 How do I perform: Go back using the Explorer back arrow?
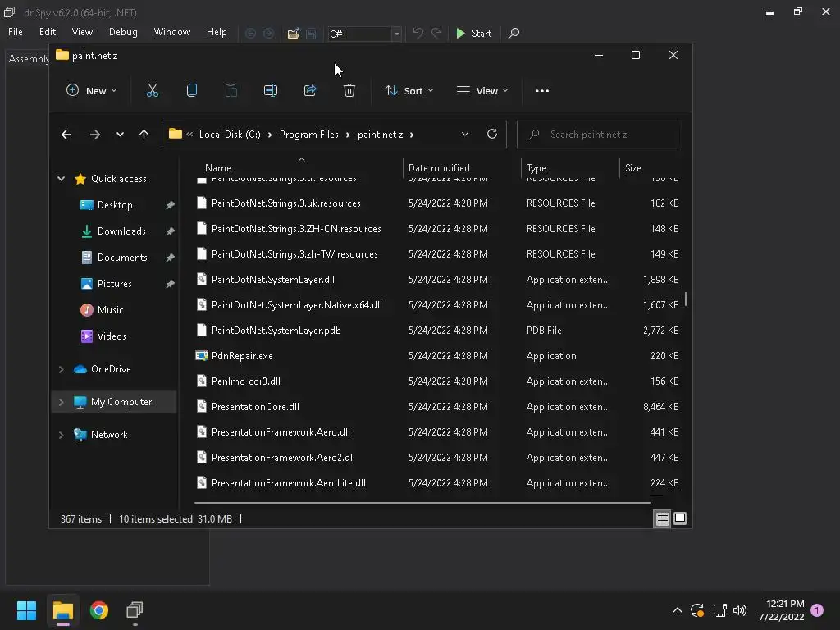66,135
